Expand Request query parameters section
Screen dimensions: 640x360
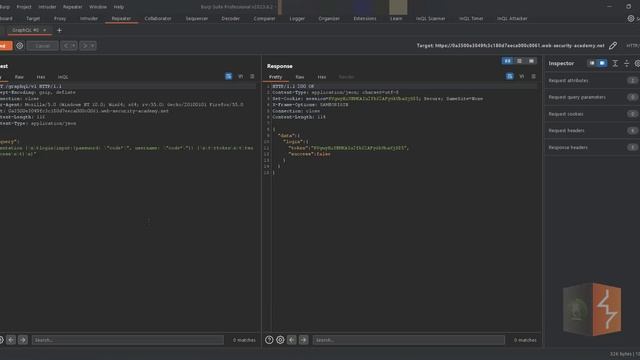pyautogui.click(x=592, y=97)
